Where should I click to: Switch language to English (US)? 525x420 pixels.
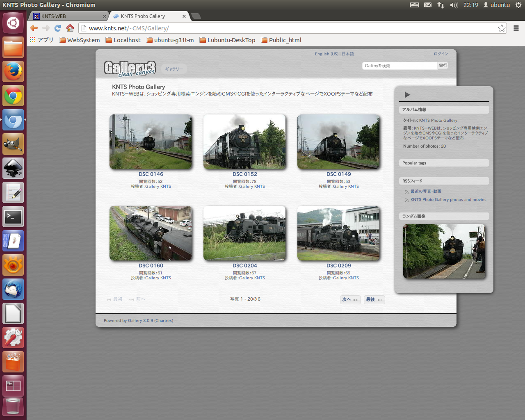point(326,54)
